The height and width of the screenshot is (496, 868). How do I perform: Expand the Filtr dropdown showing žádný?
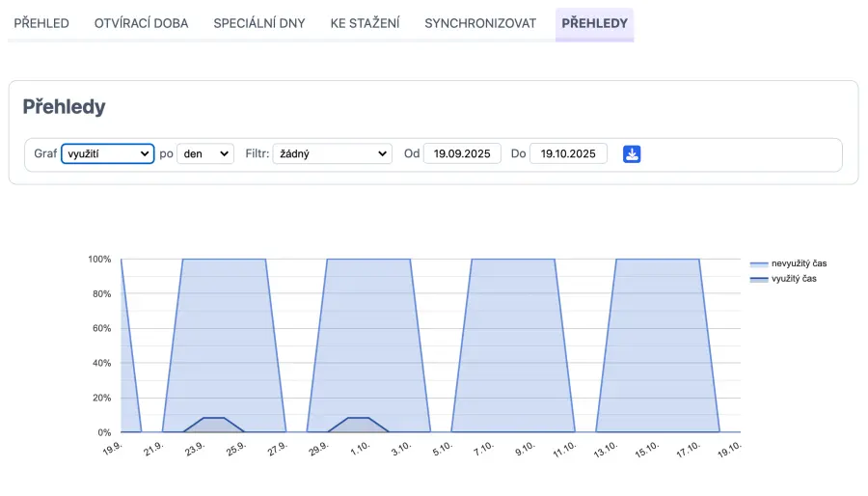tap(332, 153)
